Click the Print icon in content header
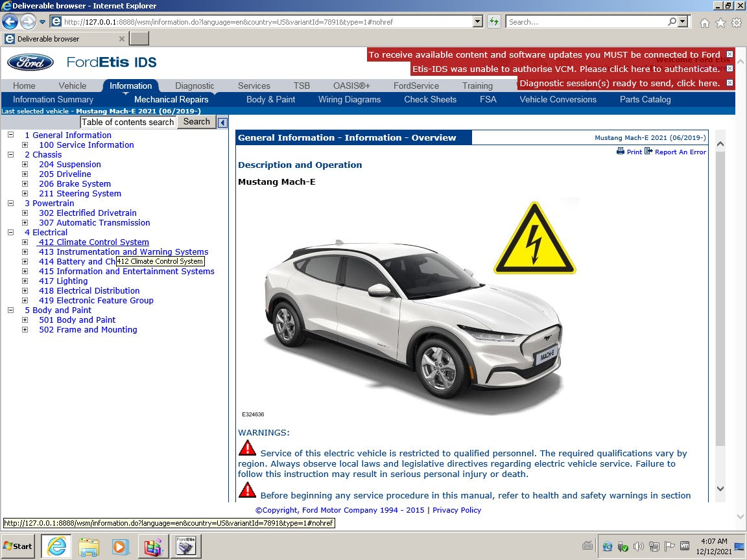The height and width of the screenshot is (560, 747). click(621, 152)
